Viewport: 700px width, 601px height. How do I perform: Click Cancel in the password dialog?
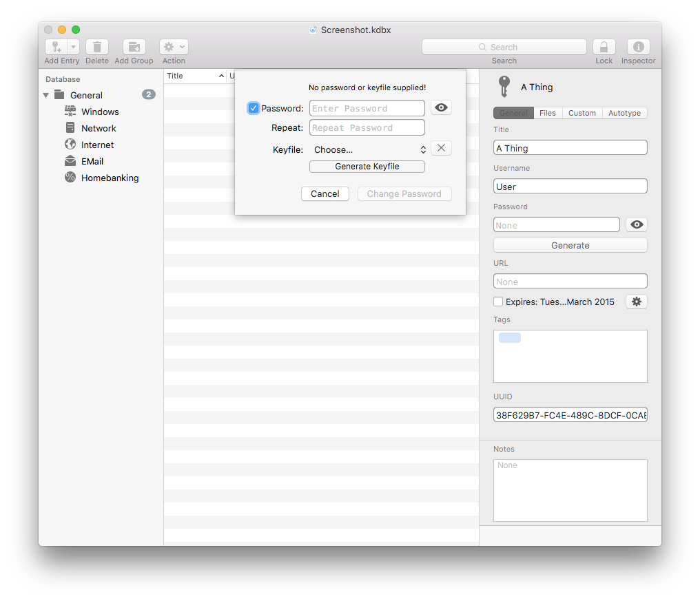(x=325, y=193)
